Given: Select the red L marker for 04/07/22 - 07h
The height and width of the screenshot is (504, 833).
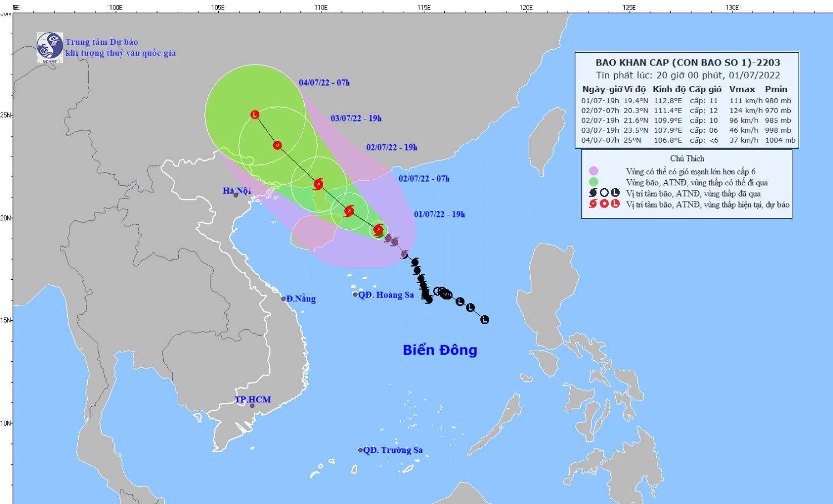Looking at the screenshot, I should pyautogui.click(x=255, y=115).
